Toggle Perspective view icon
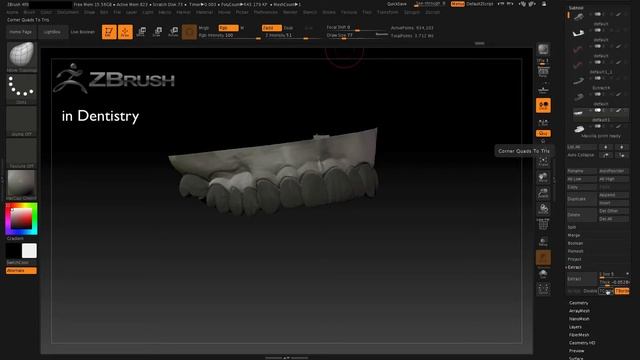 [543, 73]
